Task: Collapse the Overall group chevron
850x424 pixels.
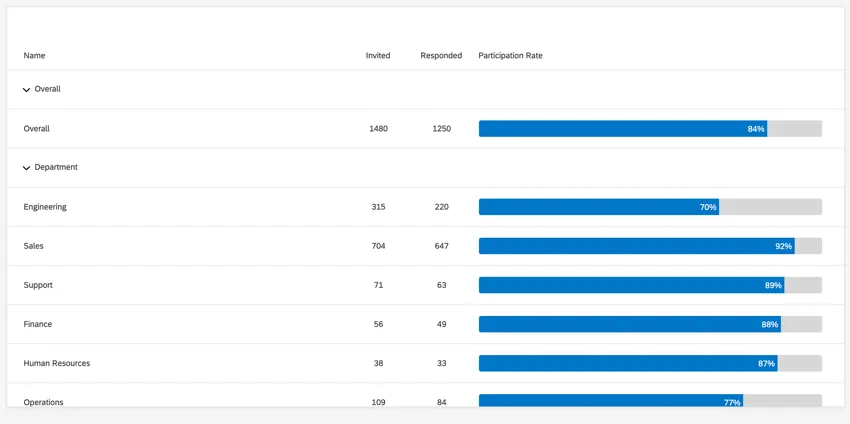Action: pos(26,90)
